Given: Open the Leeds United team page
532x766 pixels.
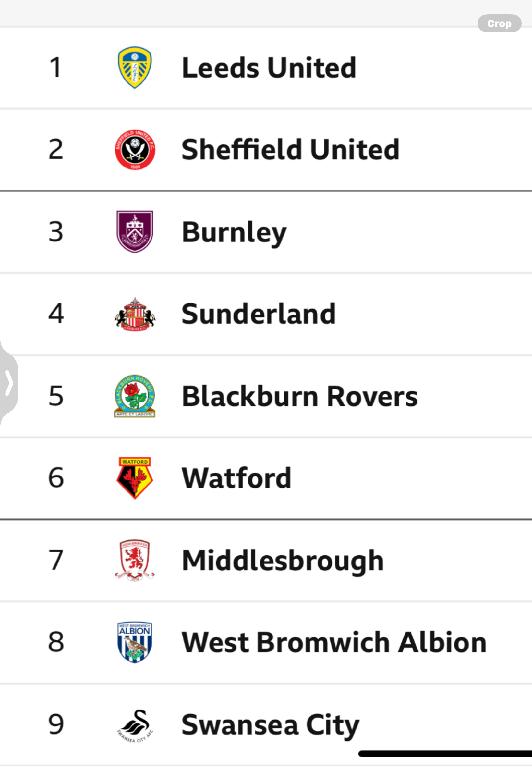Looking at the screenshot, I should click(269, 68).
